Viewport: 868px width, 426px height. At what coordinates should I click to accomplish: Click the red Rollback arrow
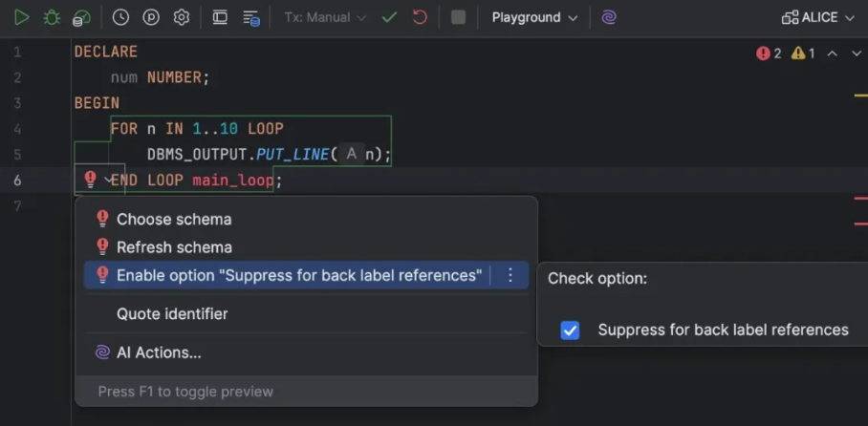[x=420, y=17]
